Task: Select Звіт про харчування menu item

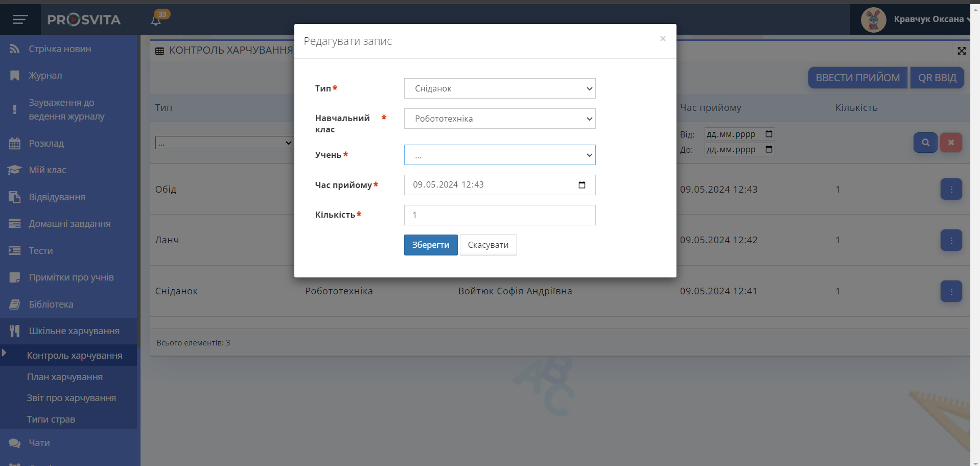Action: click(71, 398)
